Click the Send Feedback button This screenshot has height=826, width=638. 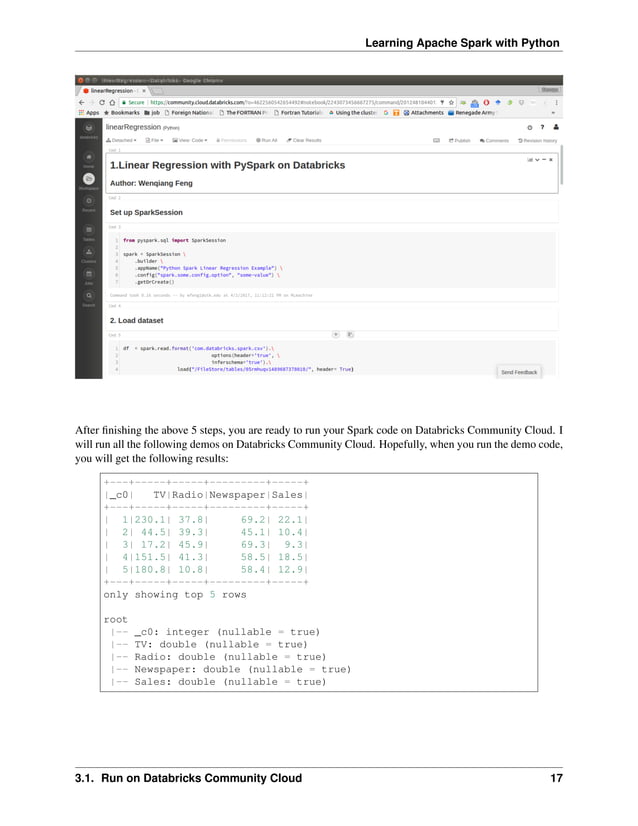pos(519,372)
